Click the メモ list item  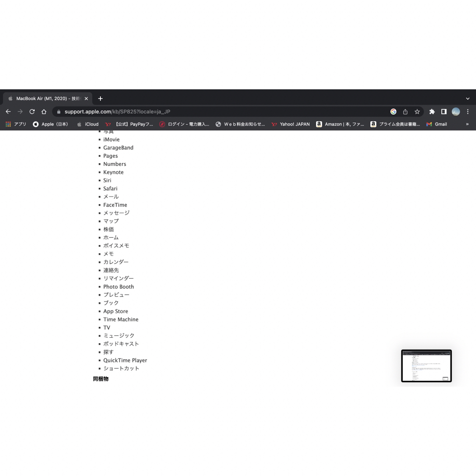pyautogui.click(x=108, y=254)
